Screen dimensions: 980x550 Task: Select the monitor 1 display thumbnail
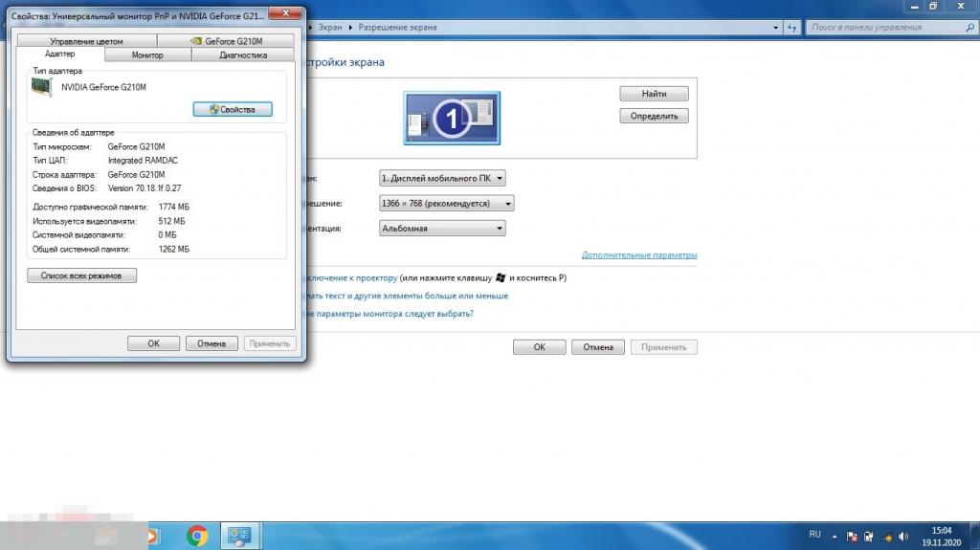[x=452, y=118]
